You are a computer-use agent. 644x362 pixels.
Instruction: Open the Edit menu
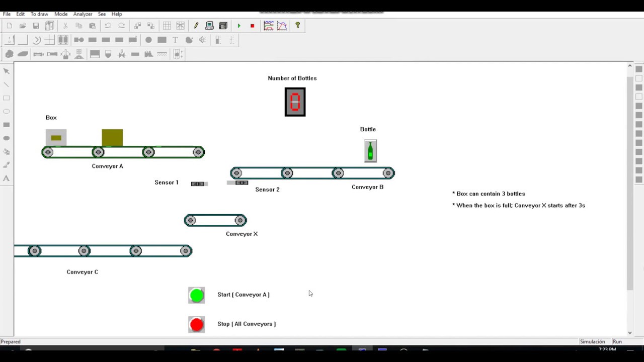click(x=20, y=14)
